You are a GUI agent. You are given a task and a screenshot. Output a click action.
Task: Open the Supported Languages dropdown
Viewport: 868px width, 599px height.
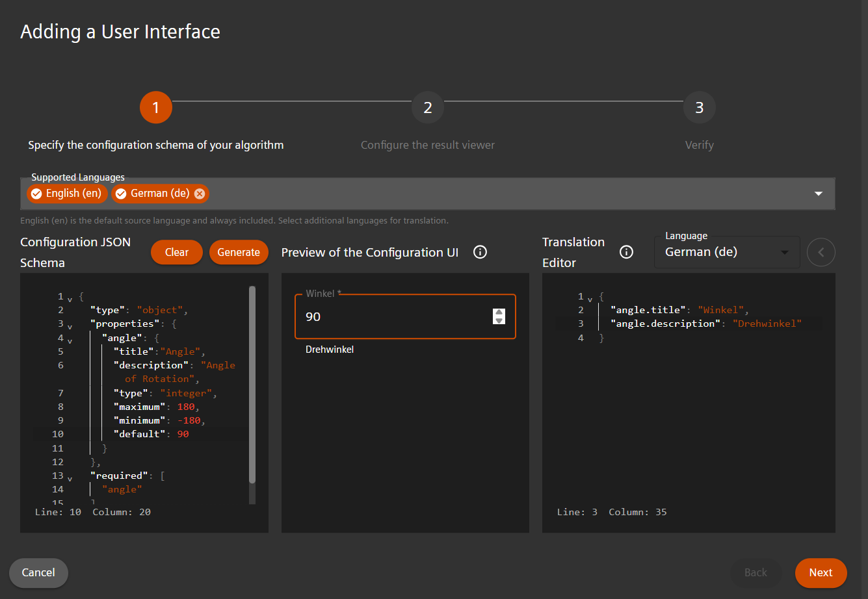pos(818,194)
